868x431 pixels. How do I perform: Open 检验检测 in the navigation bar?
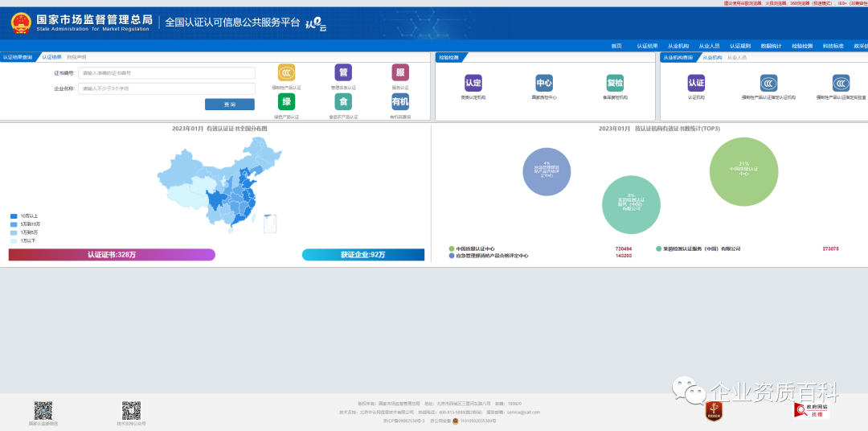802,46
